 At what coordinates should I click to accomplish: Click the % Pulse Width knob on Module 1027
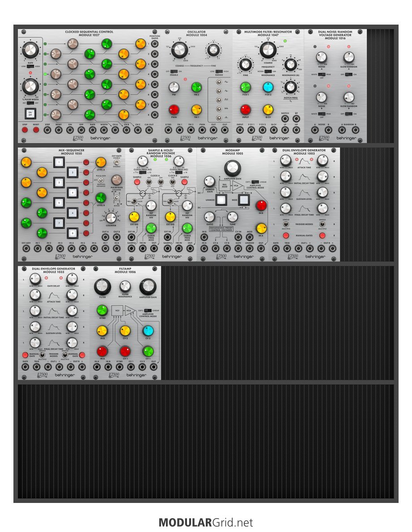[30, 87]
